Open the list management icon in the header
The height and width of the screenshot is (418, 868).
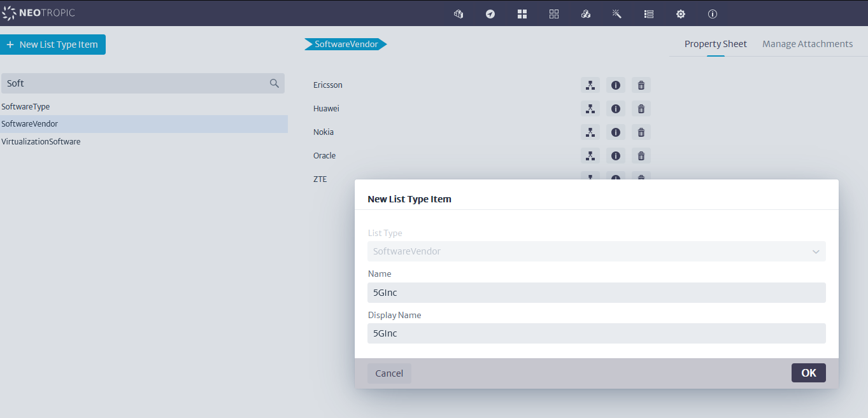click(x=649, y=13)
